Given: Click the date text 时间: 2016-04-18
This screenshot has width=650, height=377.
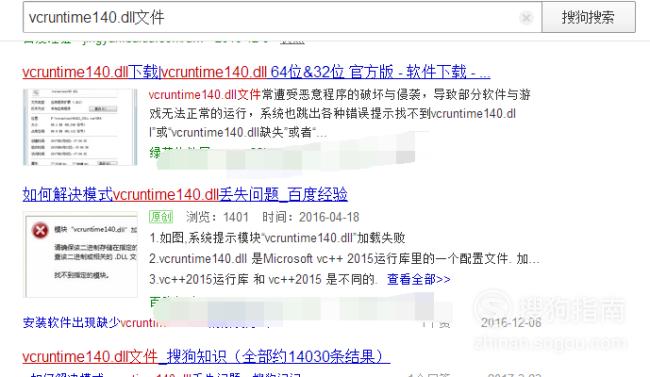Looking at the screenshot, I should point(310,217).
